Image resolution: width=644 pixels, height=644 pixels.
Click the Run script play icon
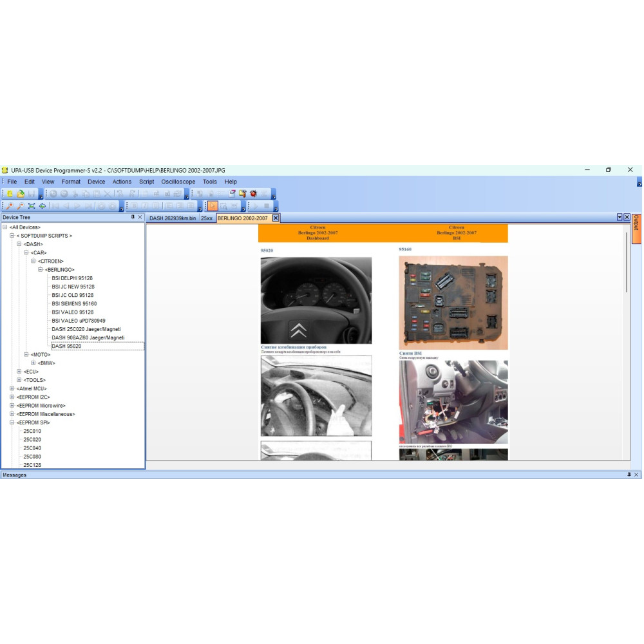pyautogui.click(x=256, y=206)
